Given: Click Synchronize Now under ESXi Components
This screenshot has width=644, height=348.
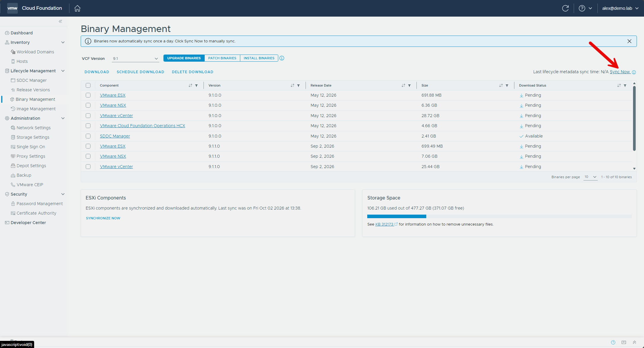Looking at the screenshot, I should [x=103, y=218].
